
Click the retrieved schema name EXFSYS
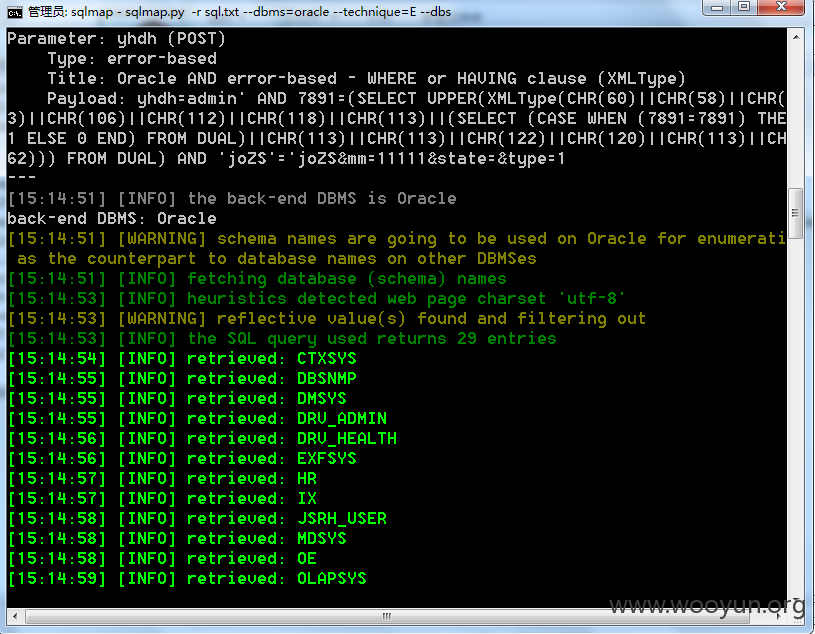(x=326, y=458)
